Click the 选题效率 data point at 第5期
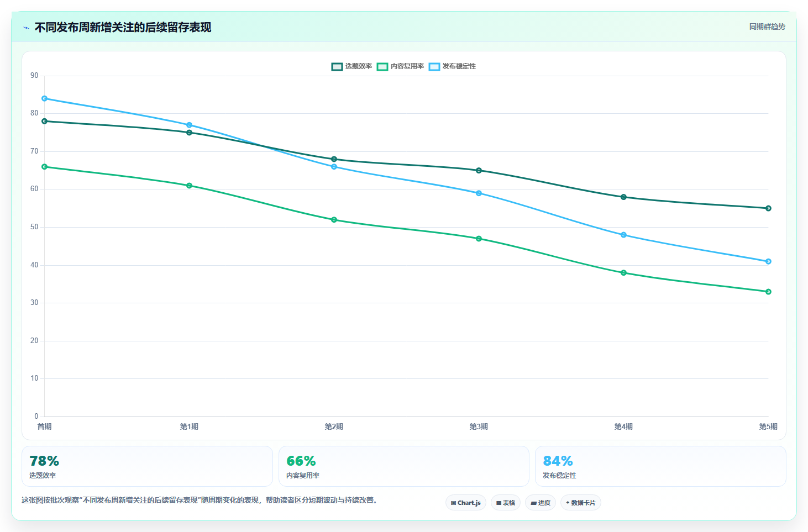808x532 pixels. click(769, 208)
